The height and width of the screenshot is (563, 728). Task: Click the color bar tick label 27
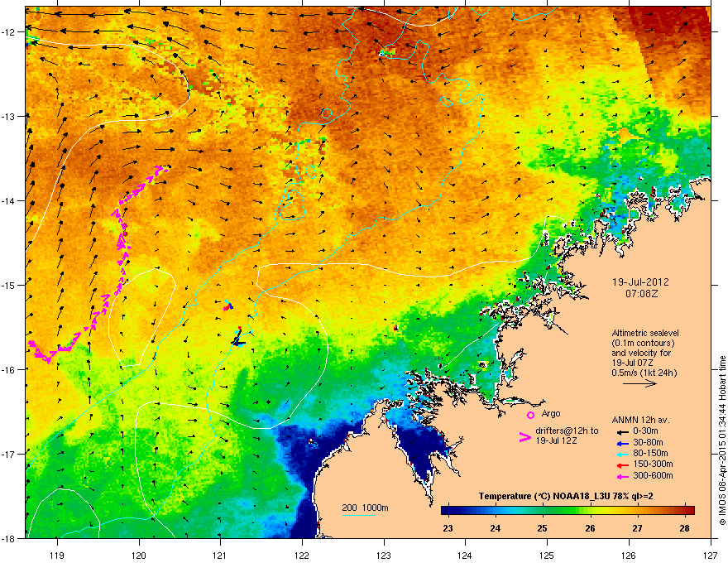click(x=638, y=528)
